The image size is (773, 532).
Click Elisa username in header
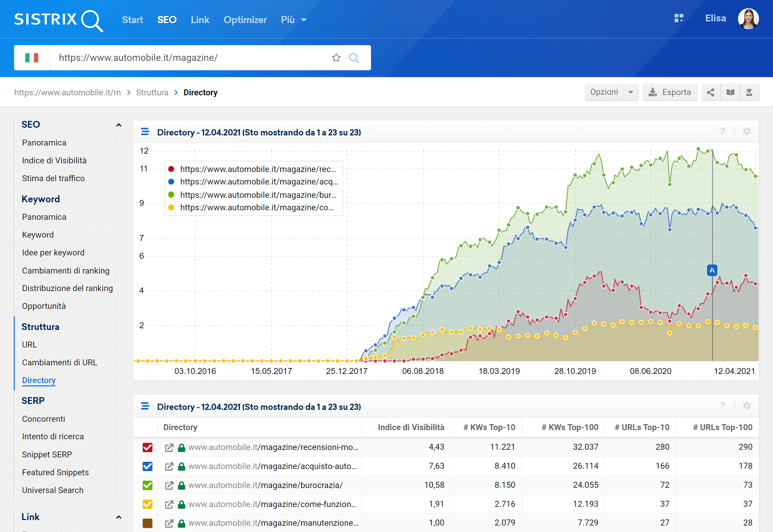(x=715, y=18)
